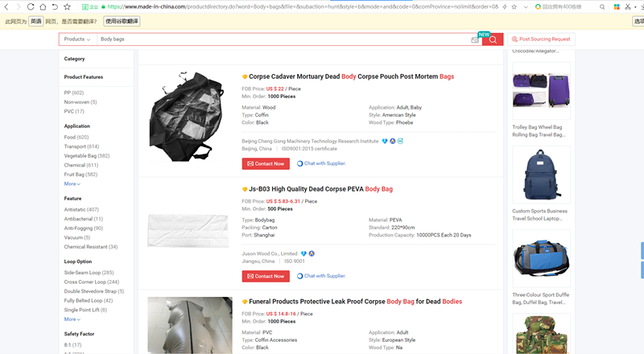This screenshot has width=644, height=354.
Task: Open the Products search type dropdown
Action: tap(77, 39)
